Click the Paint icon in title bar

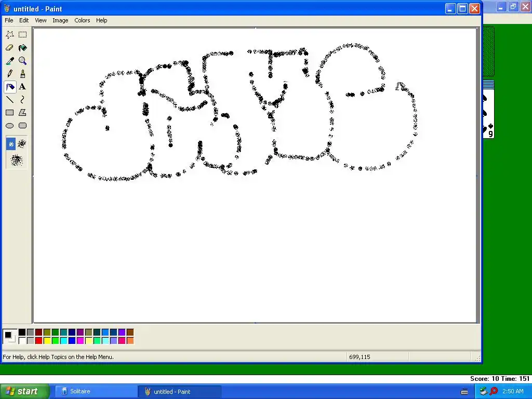tap(7, 8)
